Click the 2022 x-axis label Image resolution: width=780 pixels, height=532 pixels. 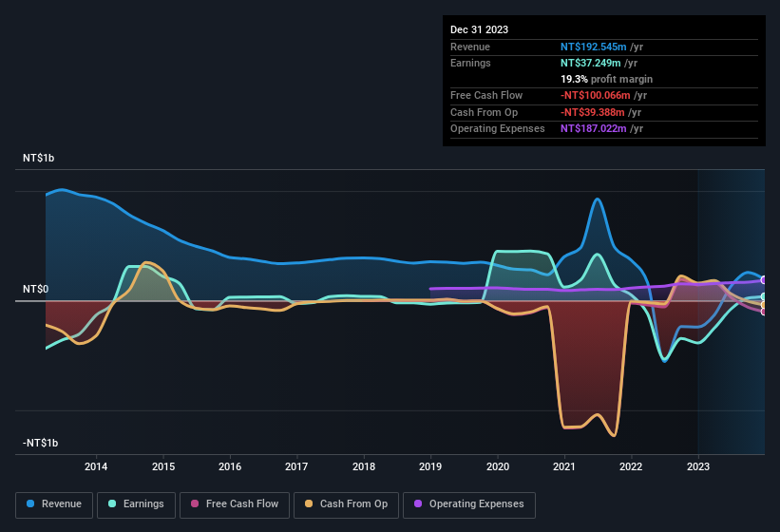pyautogui.click(x=631, y=466)
